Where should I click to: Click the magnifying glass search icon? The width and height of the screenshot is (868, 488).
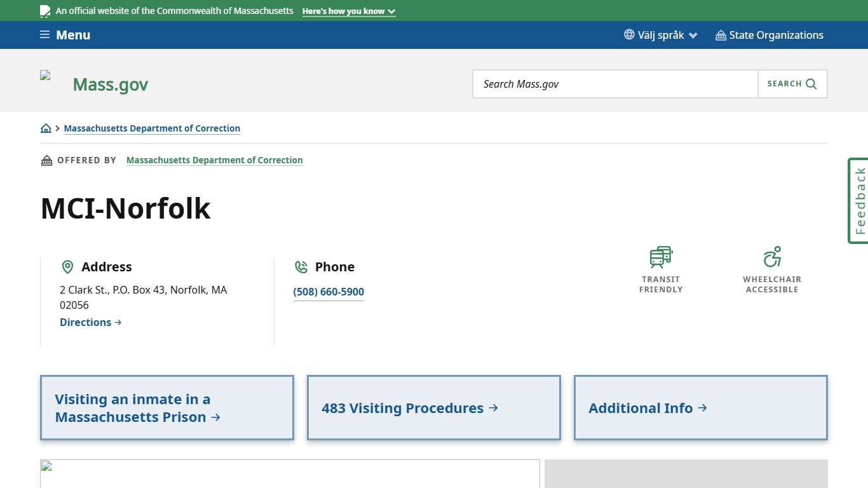pyautogui.click(x=810, y=83)
